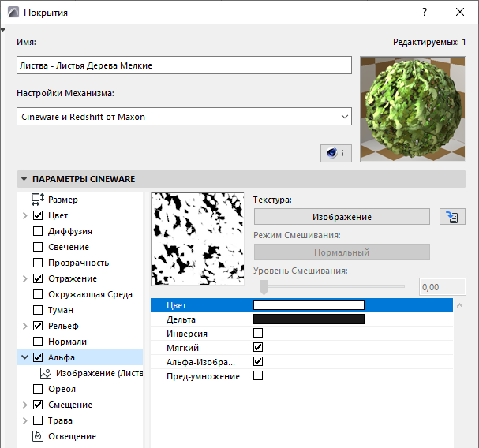Click the Нормальный blend mode button
This screenshot has width=479, height=448.
pyautogui.click(x=342, y=252)
